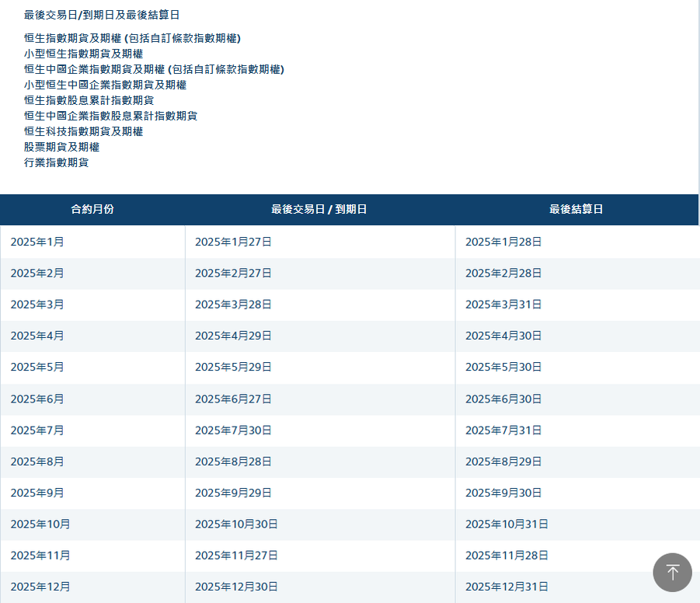Viewport: 700px width, 603px height.
Task: Select cell 2025年8月28日
Action: tap(320, 462)
